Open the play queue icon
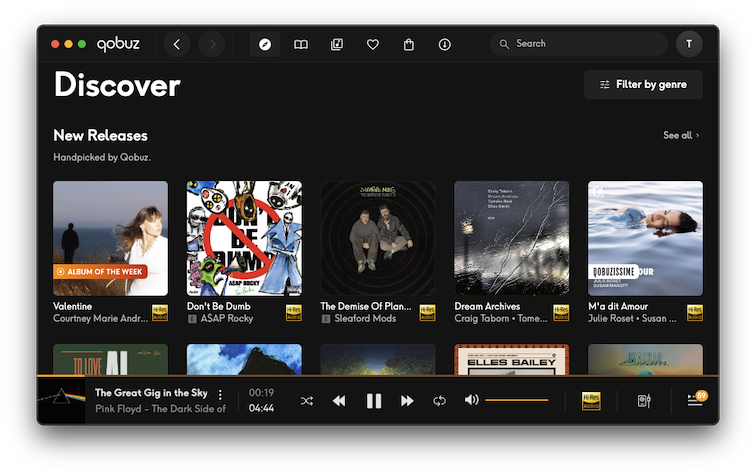Screen dimensions: 756x474 coord(695,400)
